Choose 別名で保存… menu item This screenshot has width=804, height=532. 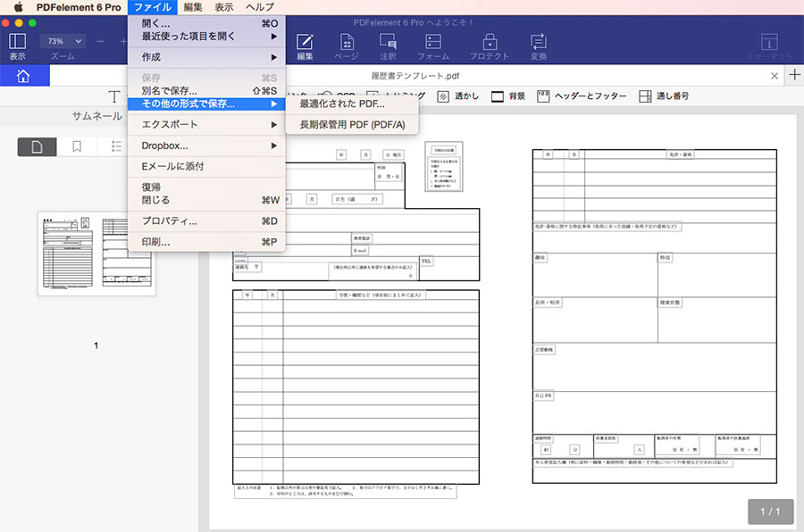(206, 91)
